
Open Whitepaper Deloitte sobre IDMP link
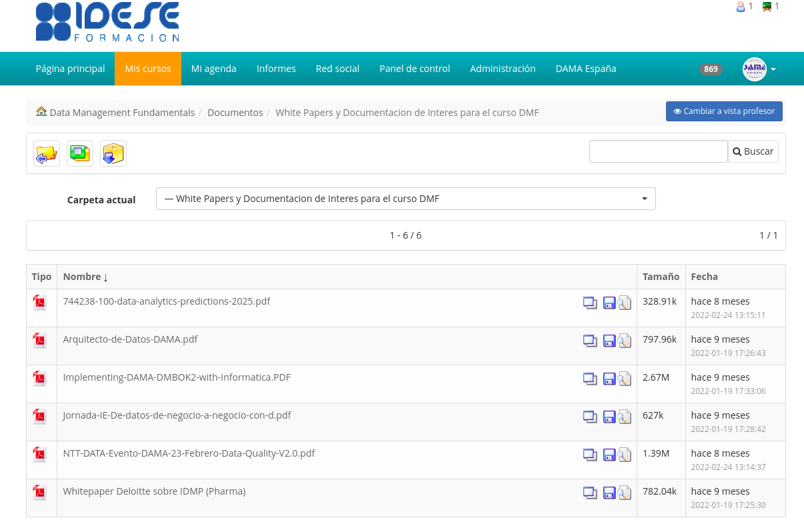(154, 491)
